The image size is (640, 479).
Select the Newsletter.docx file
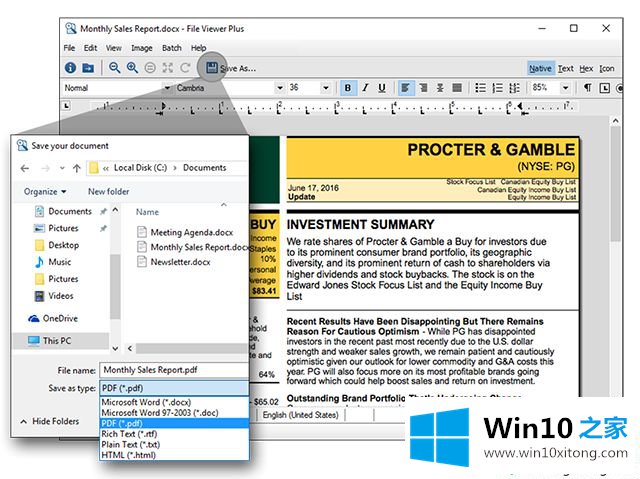pos(174,262)
